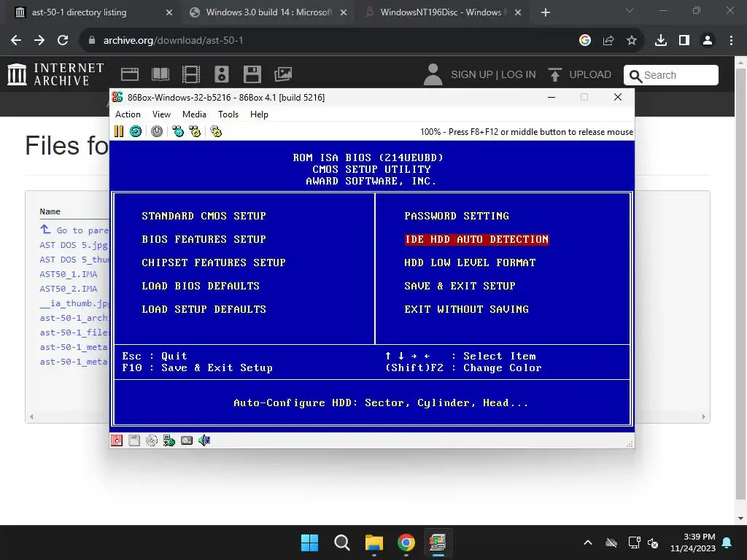Click the Internet Archive logo
Image resolution: width=747 pixels, height=560 pixels.
tap(55, 74)
